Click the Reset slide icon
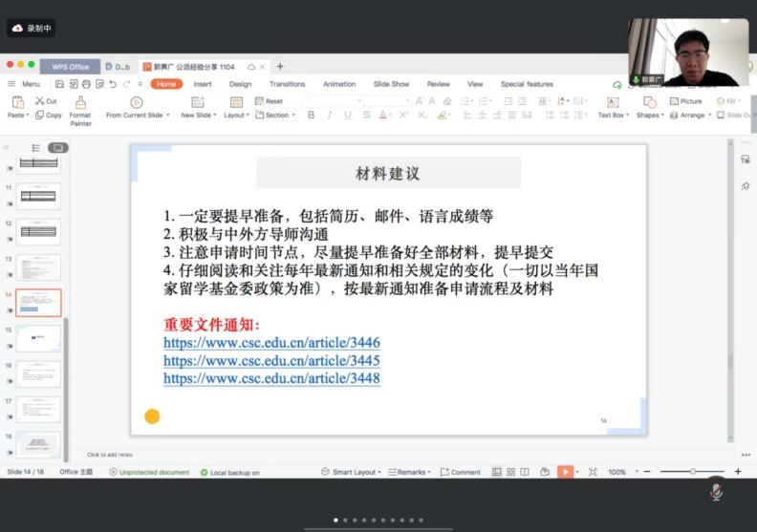Image resolution: width=757 pixels, height=532 pixels. (260, 100)
